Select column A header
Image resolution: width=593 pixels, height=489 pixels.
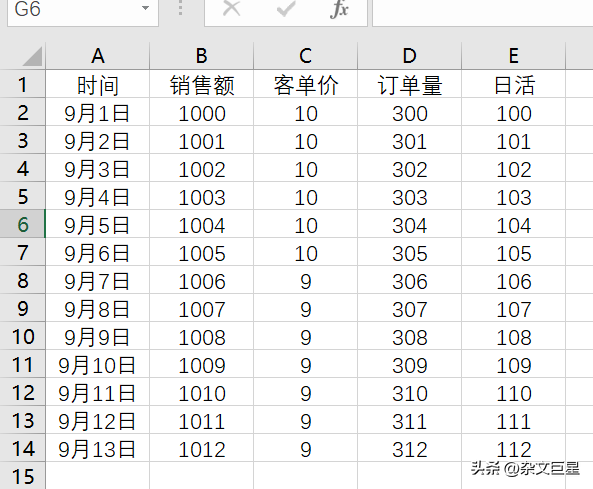(98, 56)
